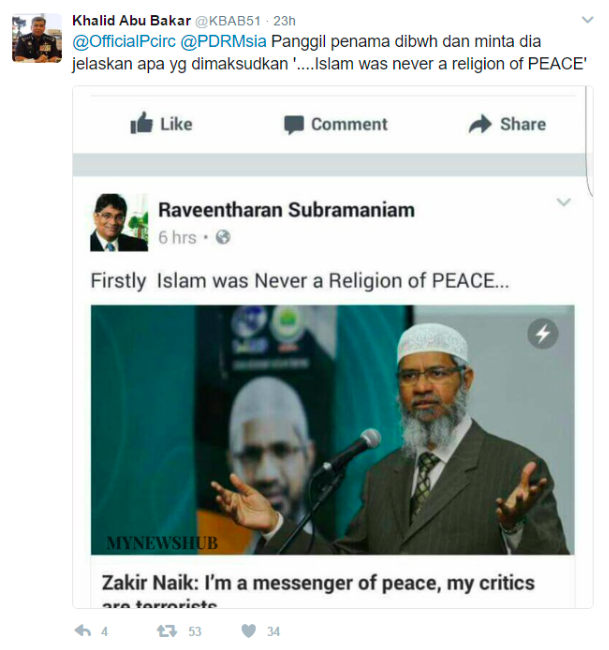Open the @OfficialPcirc mention link
Viewport: 609px width, 650px height.
coord(122,40)
